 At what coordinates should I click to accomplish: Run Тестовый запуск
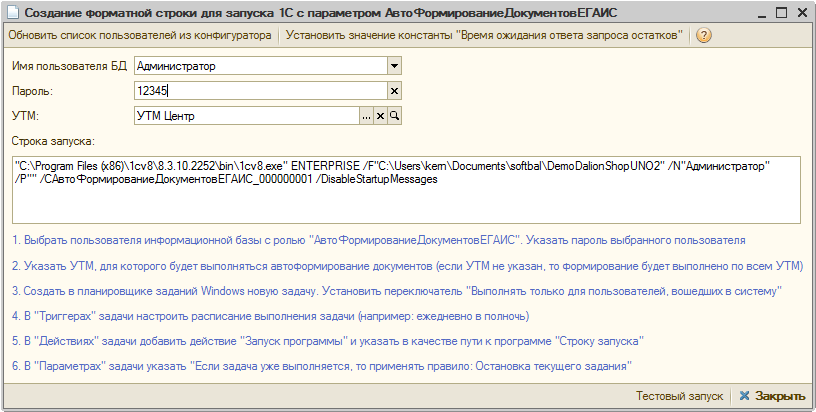point(679,396)
